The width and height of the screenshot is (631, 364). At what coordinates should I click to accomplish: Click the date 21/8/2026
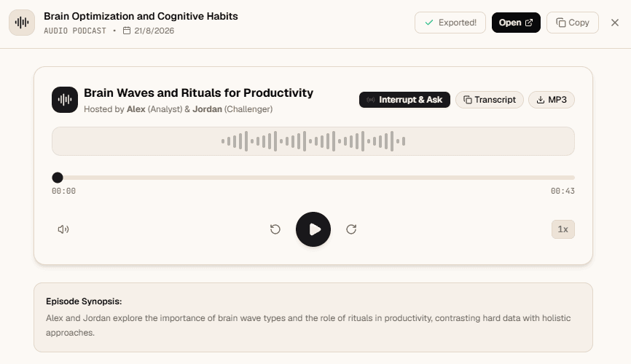coord(154,31)
